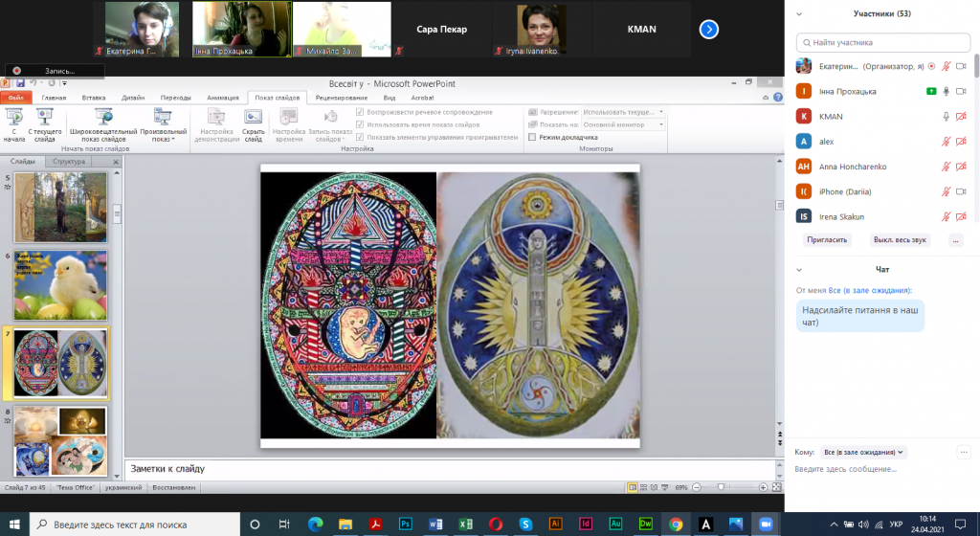Open Excel from the taskbar

click(465, 525)
